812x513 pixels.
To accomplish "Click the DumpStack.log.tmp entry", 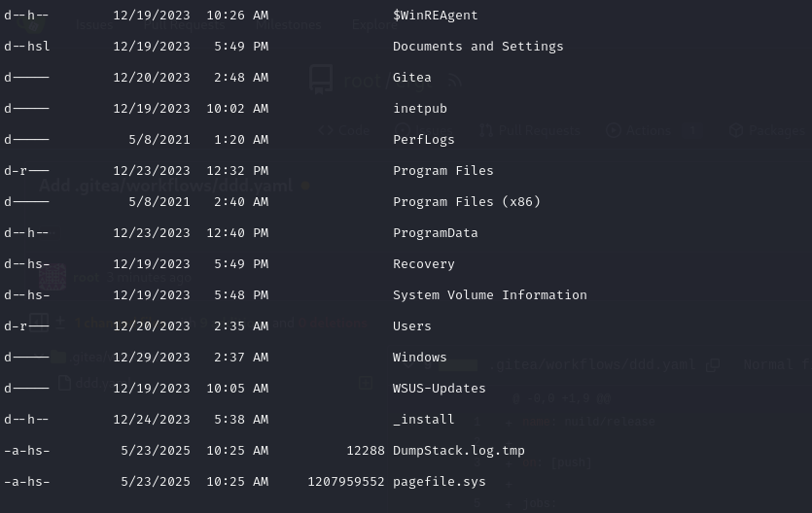I will click(x=458, y=451).
